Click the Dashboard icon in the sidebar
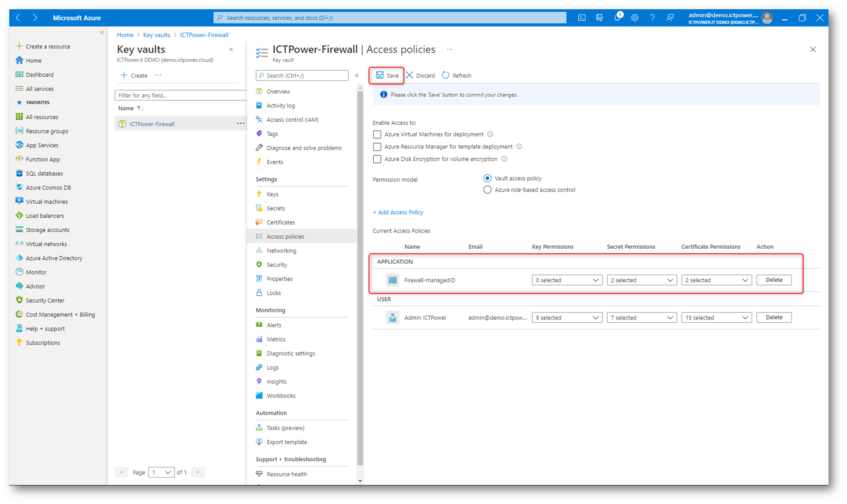This screenshot has height=504, width=847. click(19, 74)
